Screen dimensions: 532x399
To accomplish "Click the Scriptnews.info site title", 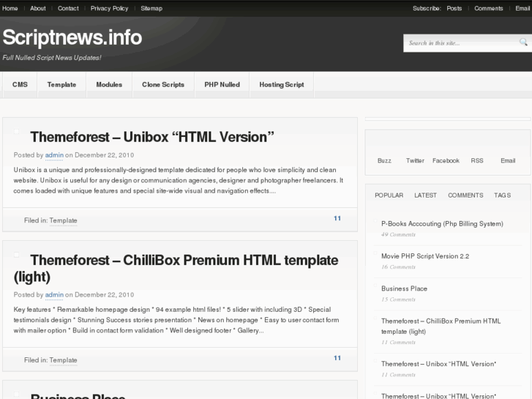I will pos(72,37).
